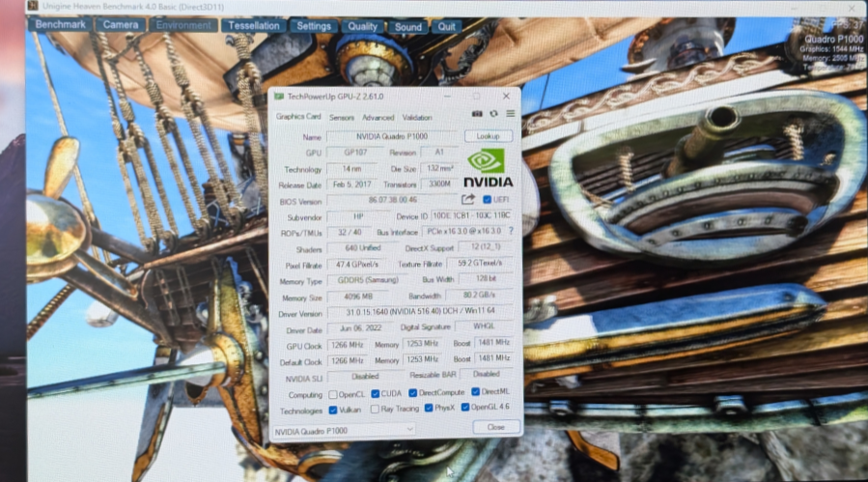The image size is (868, 482).
Task: Click the Close button in GPU-Z
Action: pos(496,427)
